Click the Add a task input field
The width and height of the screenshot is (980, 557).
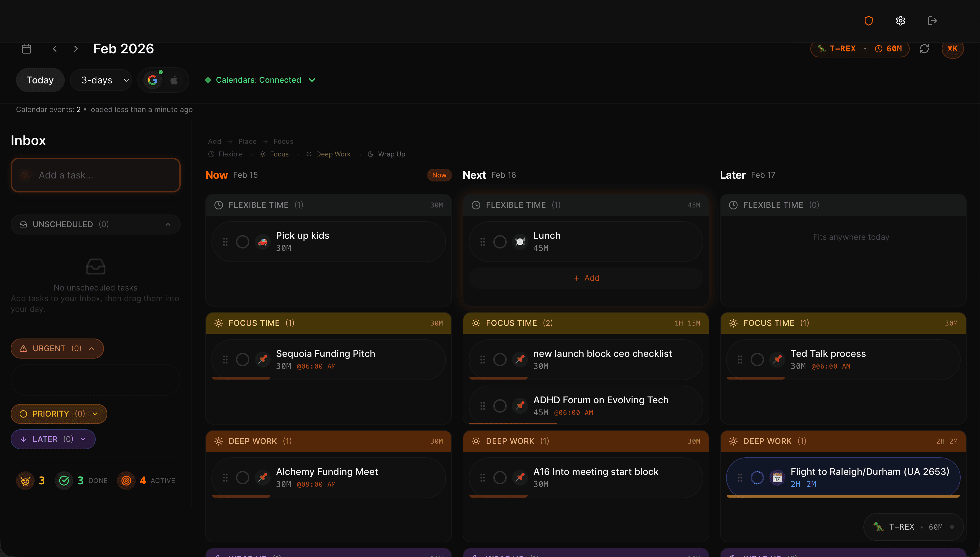pos(95,175)
